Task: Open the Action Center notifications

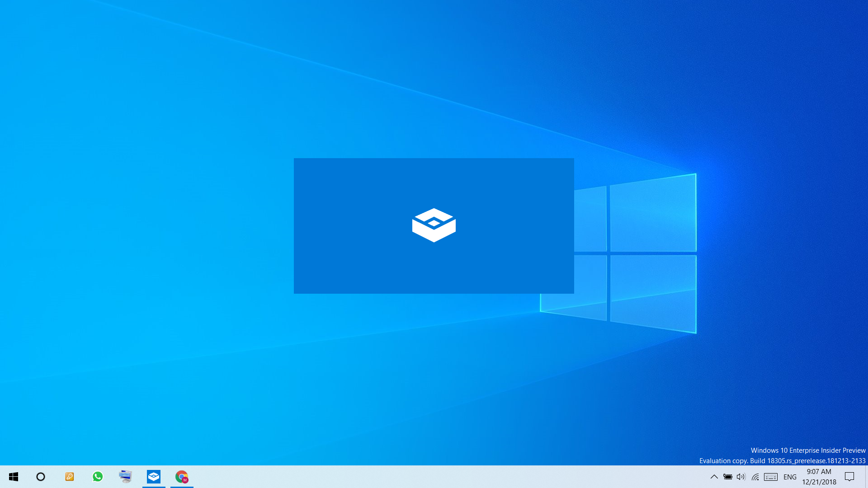Action: tap(849, 477)
